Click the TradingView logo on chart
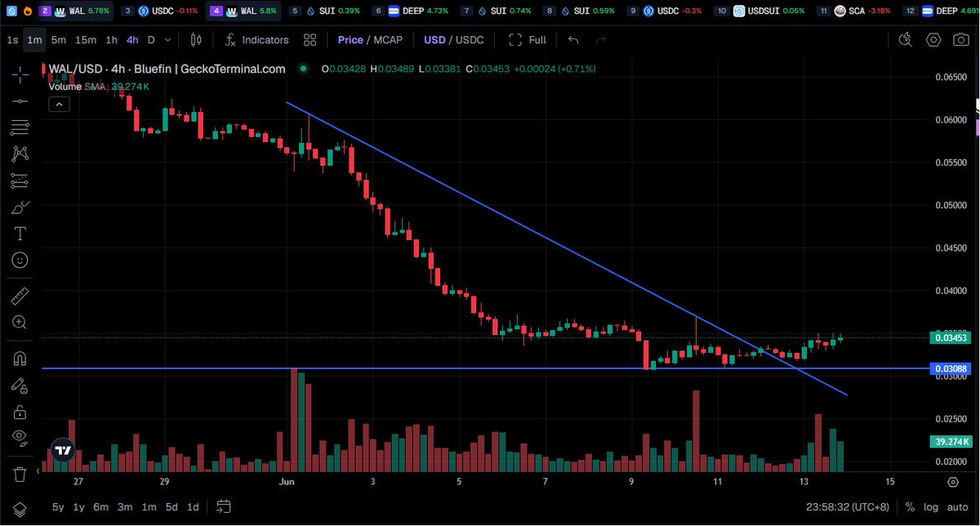980x526 pixels. point(63,450)
